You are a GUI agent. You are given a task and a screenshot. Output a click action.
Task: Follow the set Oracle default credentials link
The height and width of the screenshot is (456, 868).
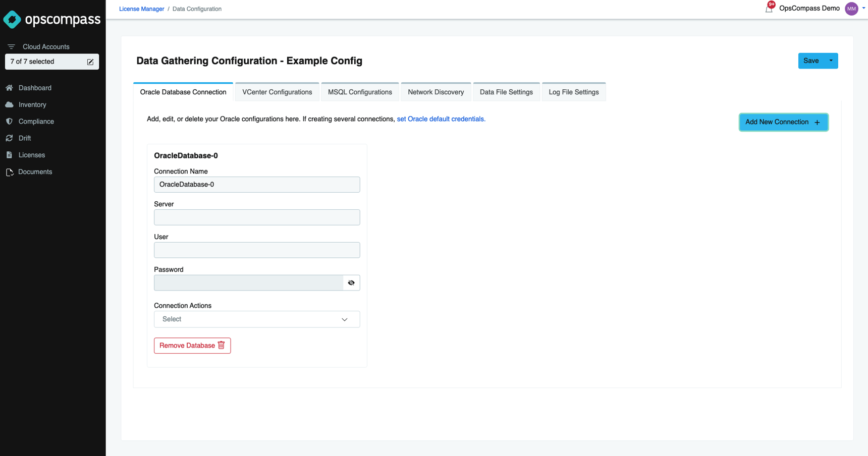click(441, 119)
